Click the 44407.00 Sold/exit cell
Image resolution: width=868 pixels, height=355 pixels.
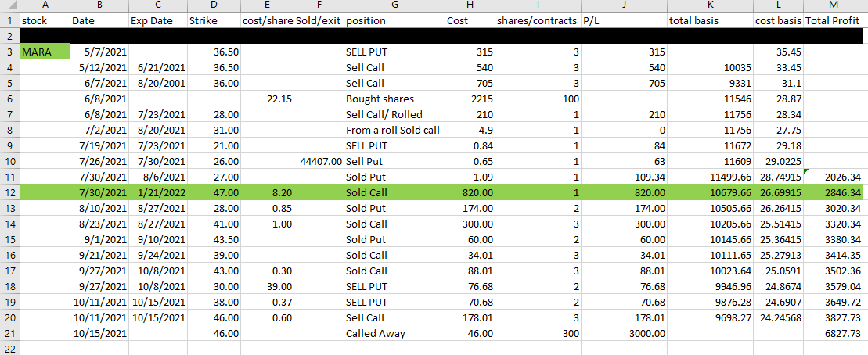tap(319, 161)
